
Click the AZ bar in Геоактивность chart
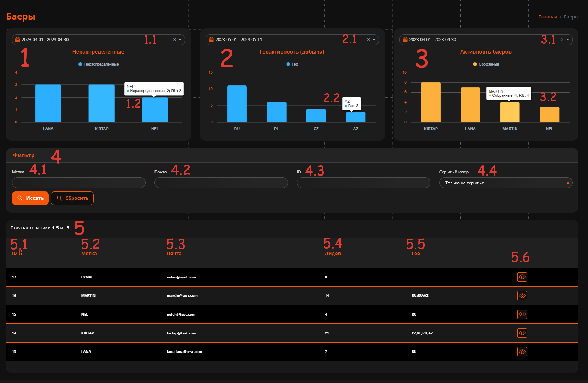coord(356,117)
